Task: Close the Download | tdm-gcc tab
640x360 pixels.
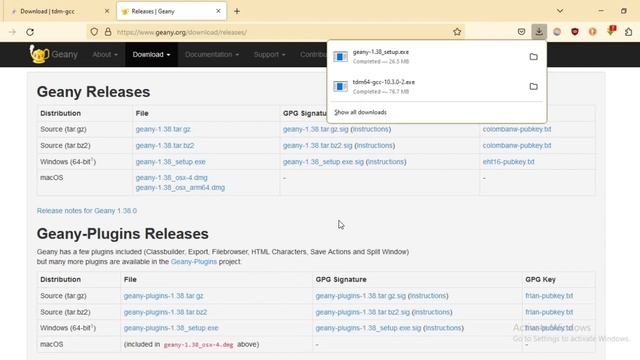Action: click(107, 11)
